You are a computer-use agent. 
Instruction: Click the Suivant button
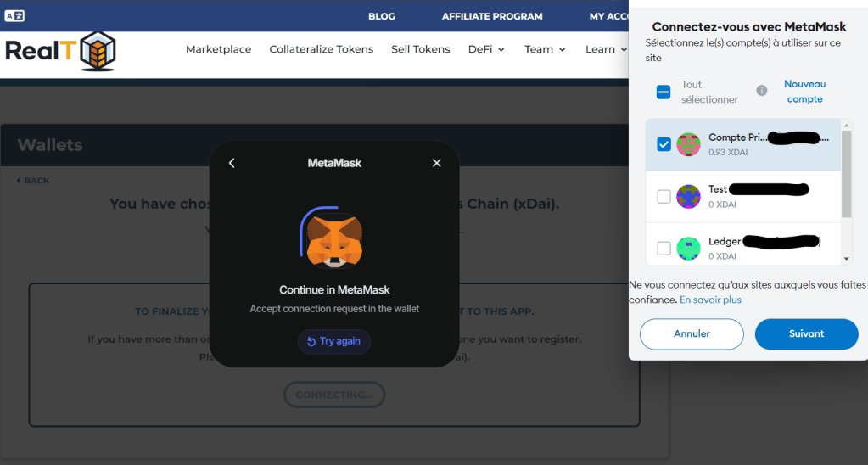click(806, 333)
